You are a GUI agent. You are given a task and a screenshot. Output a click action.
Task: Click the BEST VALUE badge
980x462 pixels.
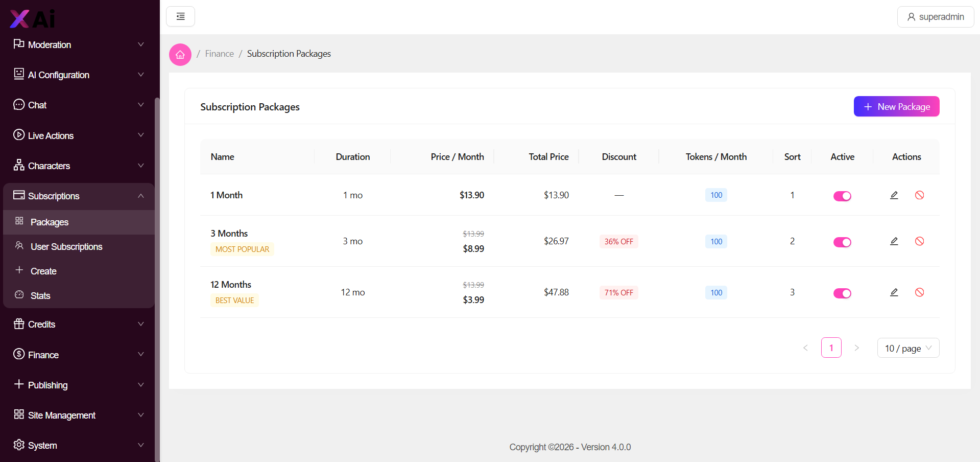[234, 301]
